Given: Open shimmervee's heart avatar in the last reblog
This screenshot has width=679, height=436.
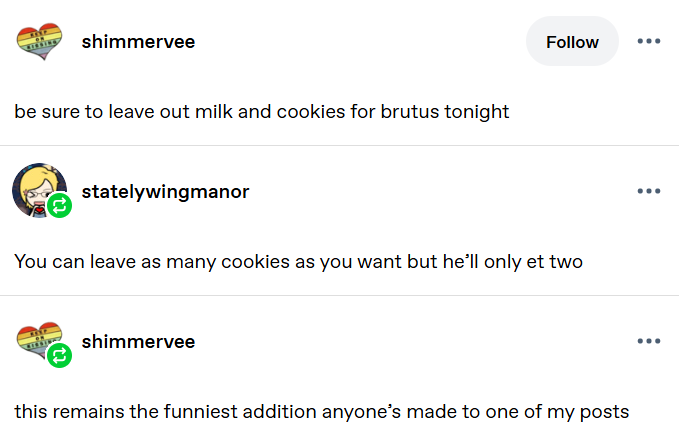Looking at the screenshot, I should coord(39,341).
